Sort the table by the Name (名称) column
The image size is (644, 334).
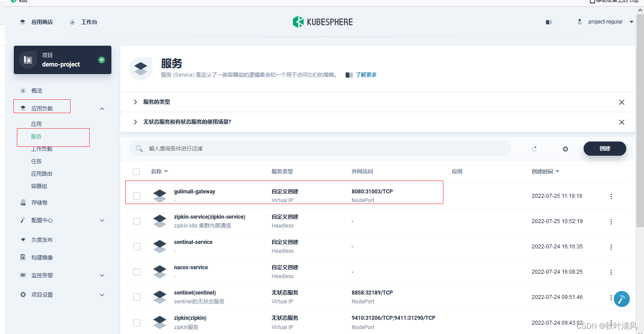(159, 172)
